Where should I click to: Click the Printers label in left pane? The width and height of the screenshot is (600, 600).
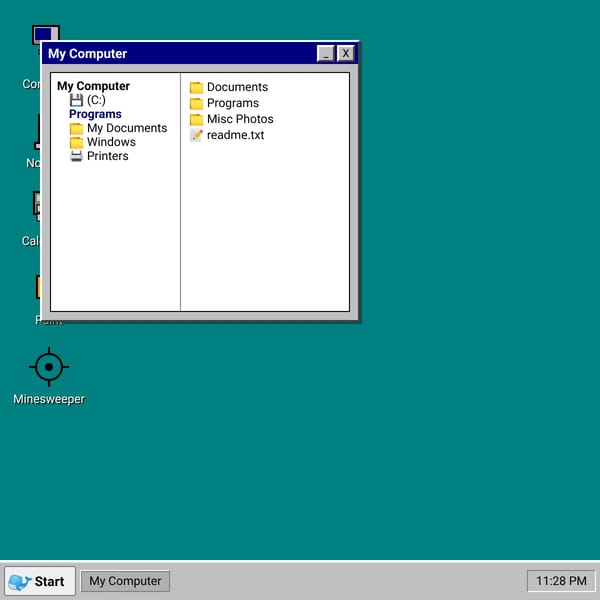click(x=108, y=156)
